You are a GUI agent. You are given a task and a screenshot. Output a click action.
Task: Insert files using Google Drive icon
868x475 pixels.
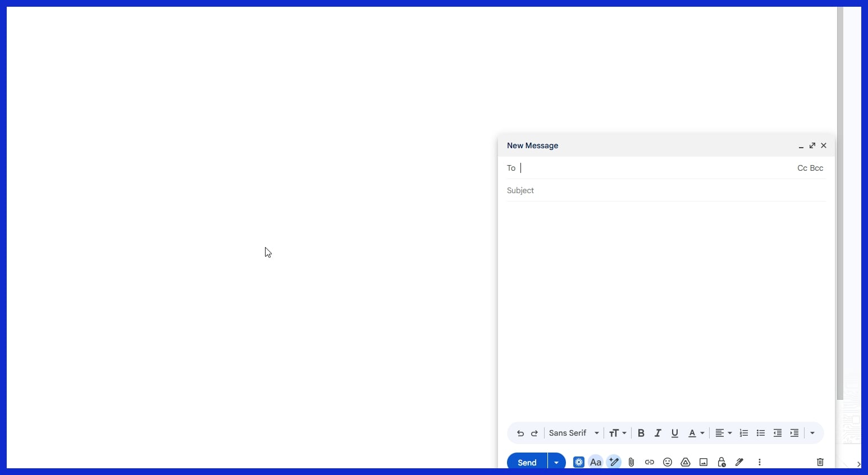(x=686, y=462)
